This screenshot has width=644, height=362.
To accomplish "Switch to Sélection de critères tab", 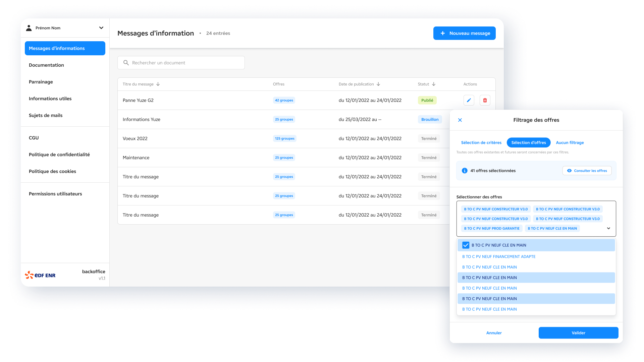I will tap(481, 142).
